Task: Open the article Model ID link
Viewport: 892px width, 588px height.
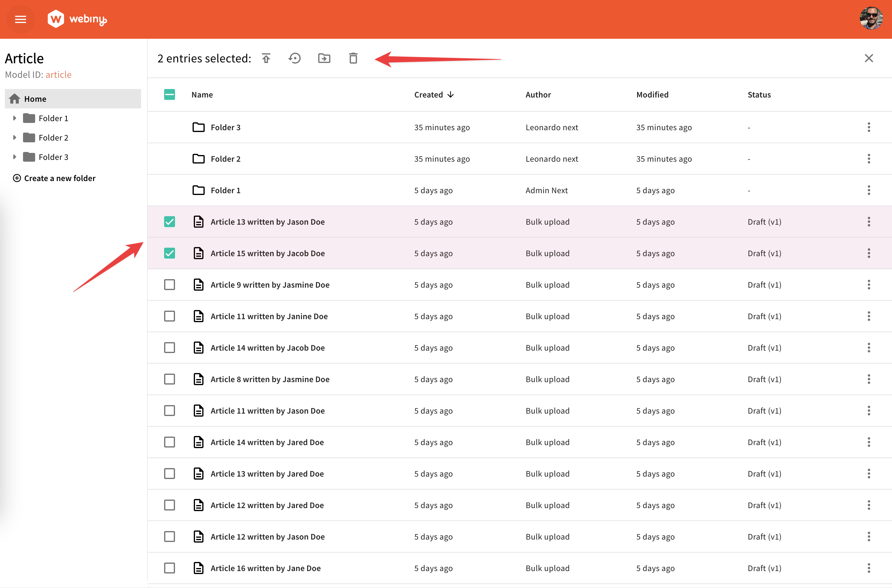Action: (x=58, y=74)
